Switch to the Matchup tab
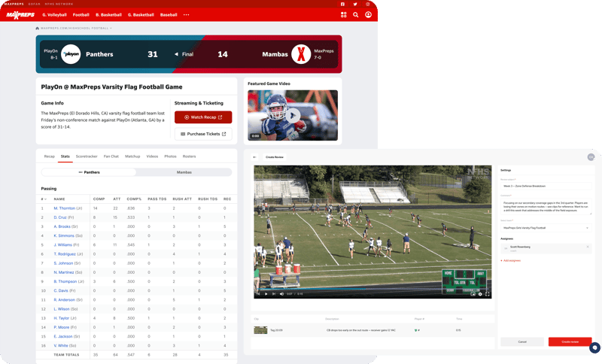This screenshot has height=364, width=602. [x=132, y=156]
